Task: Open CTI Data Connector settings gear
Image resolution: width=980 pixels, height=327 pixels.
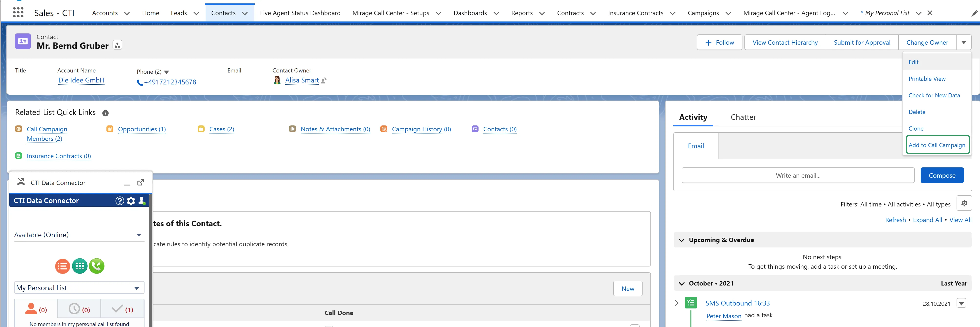Action: [x=131, y=201]
